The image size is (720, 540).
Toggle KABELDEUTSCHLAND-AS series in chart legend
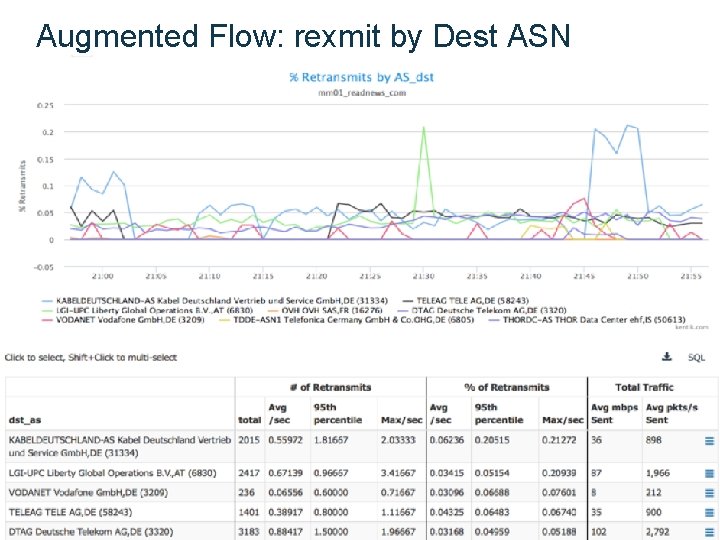(215, 301)
